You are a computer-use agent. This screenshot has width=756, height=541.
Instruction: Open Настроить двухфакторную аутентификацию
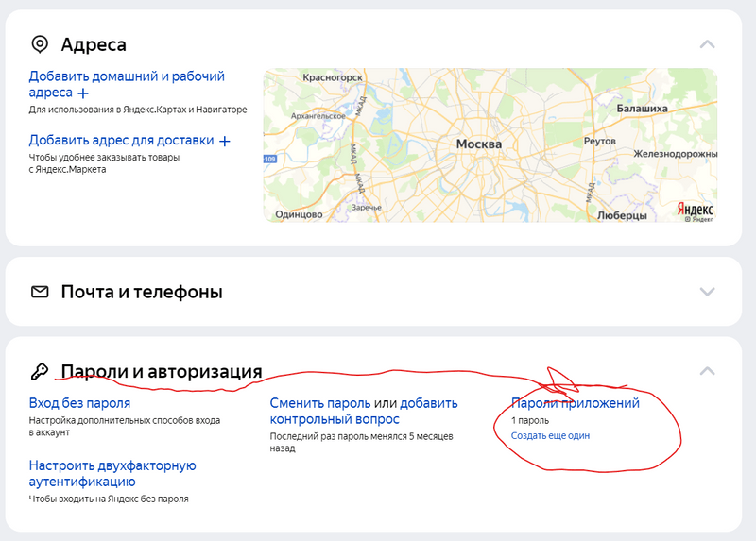[112, 473]
